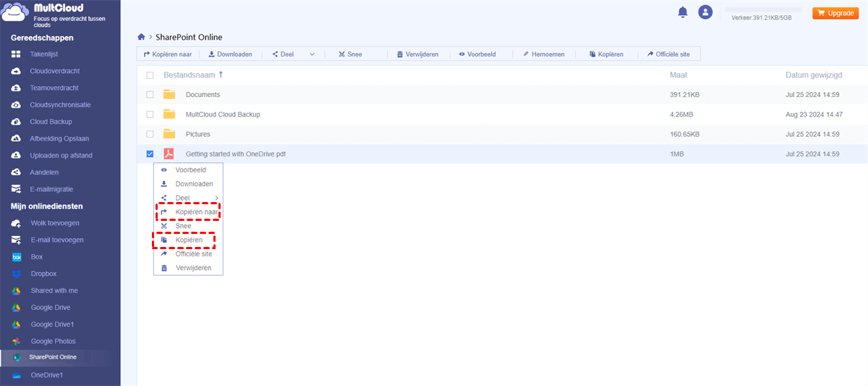Click SharePoint Online breadcrumb text
The height and width of the screenshot is (386, 868).
(189, 37)
